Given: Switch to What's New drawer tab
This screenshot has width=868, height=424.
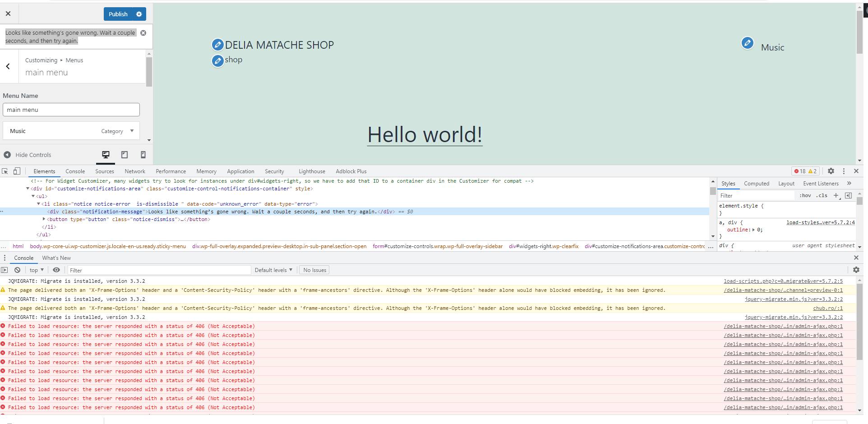Looking at the screenshot, I should (x=56, y=258).
